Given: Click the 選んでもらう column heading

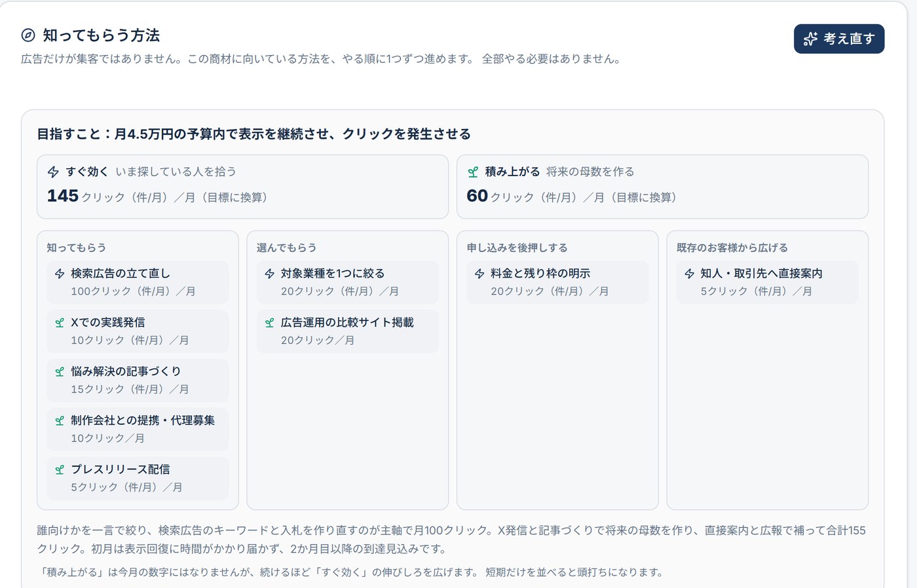Looking at the screenshot, I should (x=286, y=248).
